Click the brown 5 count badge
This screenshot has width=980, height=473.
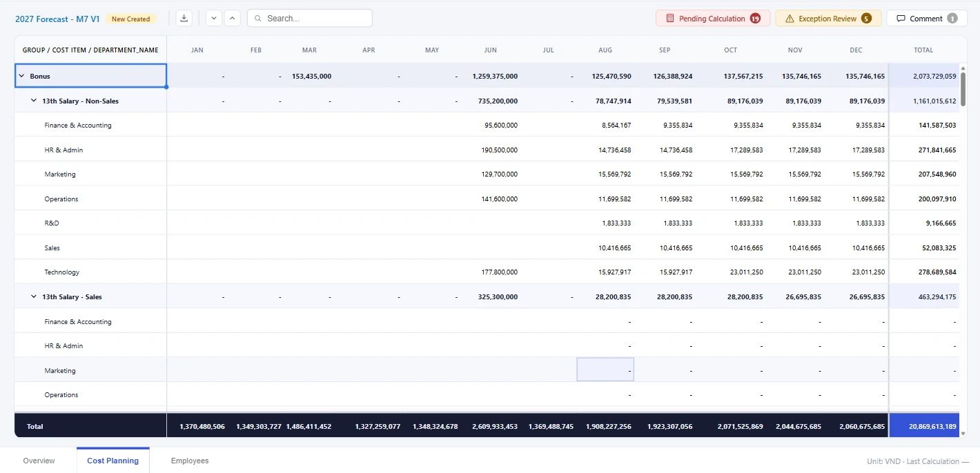click(866, 19)
